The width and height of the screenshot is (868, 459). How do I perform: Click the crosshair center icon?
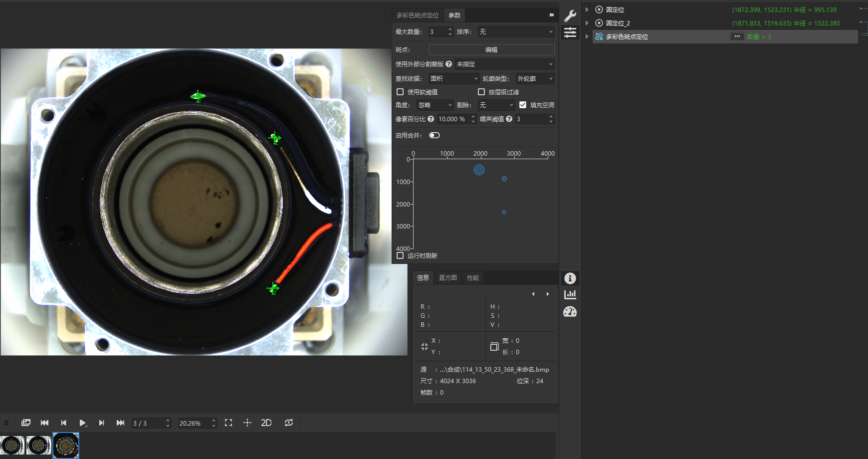coord(247,423)
